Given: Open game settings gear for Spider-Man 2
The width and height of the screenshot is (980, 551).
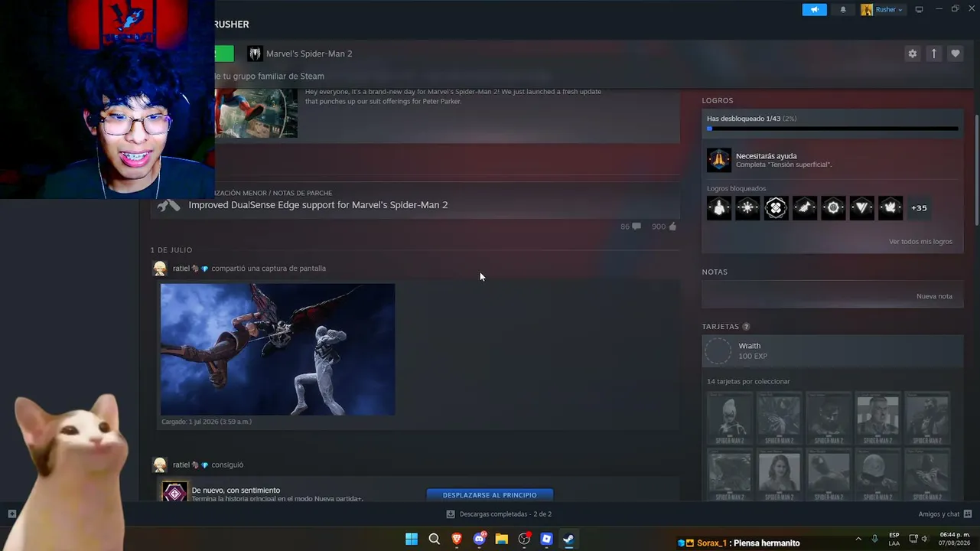Looking at the screenshot, I should [x=912, y=54].
